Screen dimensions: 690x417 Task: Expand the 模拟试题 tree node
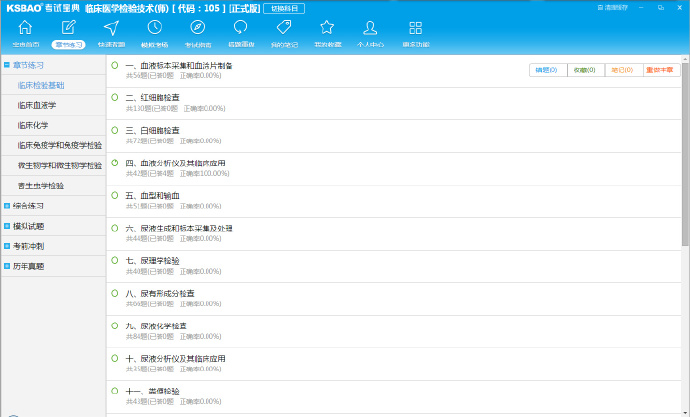point(7,226)
